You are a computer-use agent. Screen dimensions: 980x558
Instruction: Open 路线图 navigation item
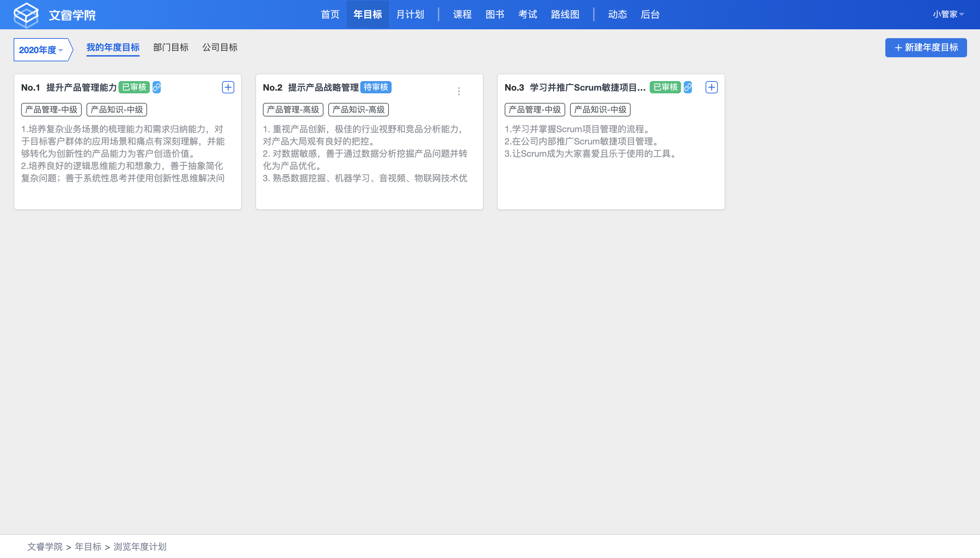pos(565,15)
